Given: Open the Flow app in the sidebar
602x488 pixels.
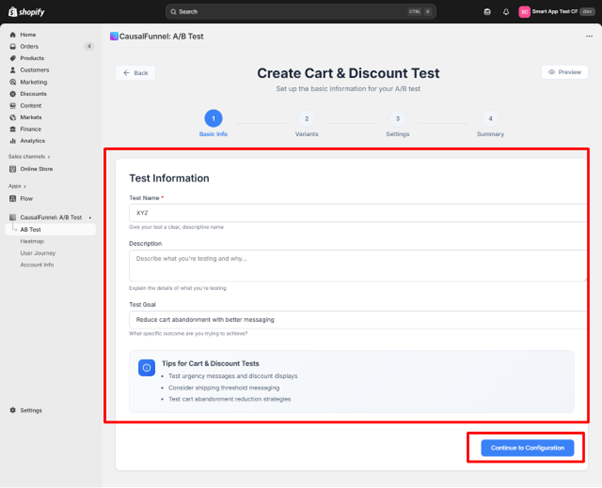Looking at the screenshot, I should click(x=26, y=198).
